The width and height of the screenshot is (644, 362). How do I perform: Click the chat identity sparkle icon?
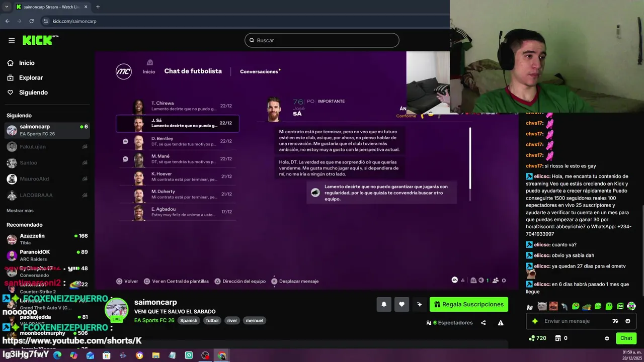tap(535, 321)
